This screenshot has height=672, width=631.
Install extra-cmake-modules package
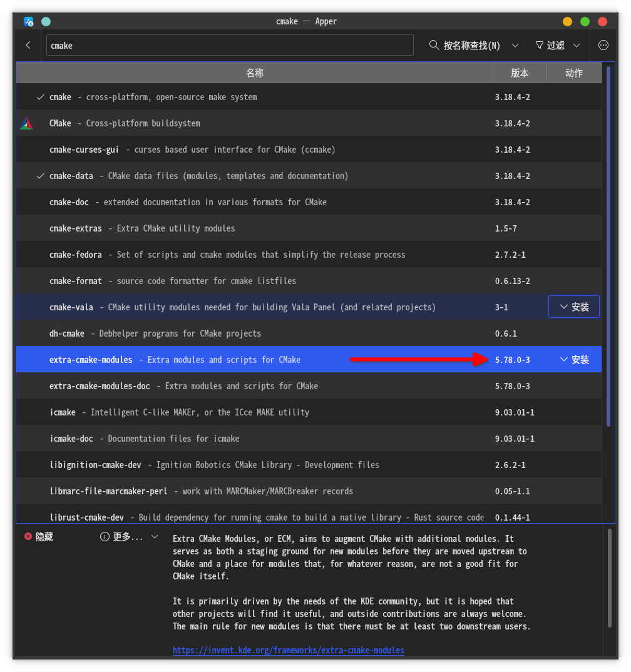[x=574, y=360]
